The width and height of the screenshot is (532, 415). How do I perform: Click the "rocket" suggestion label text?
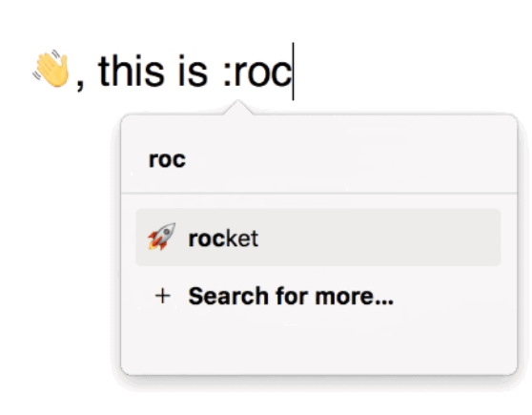(x=223, y=239)
